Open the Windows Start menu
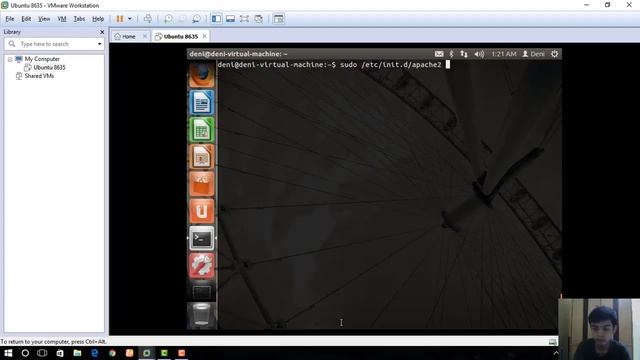 (x=8, y=353)
